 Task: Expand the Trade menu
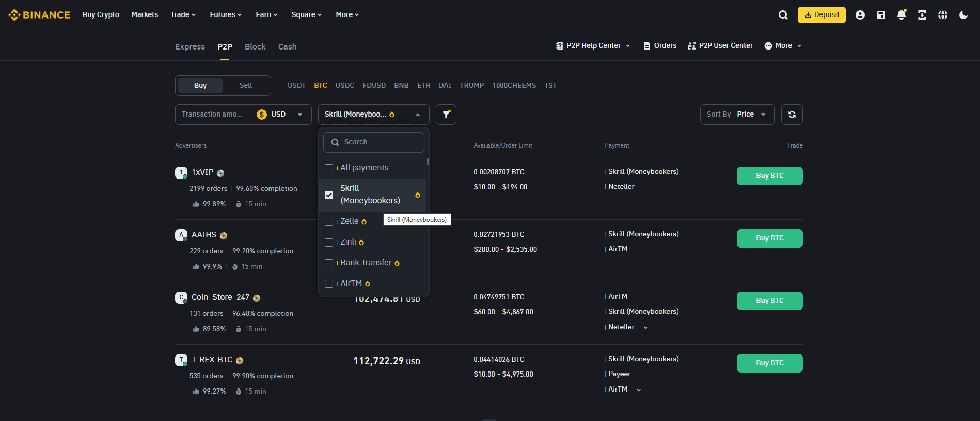point(183,15)
